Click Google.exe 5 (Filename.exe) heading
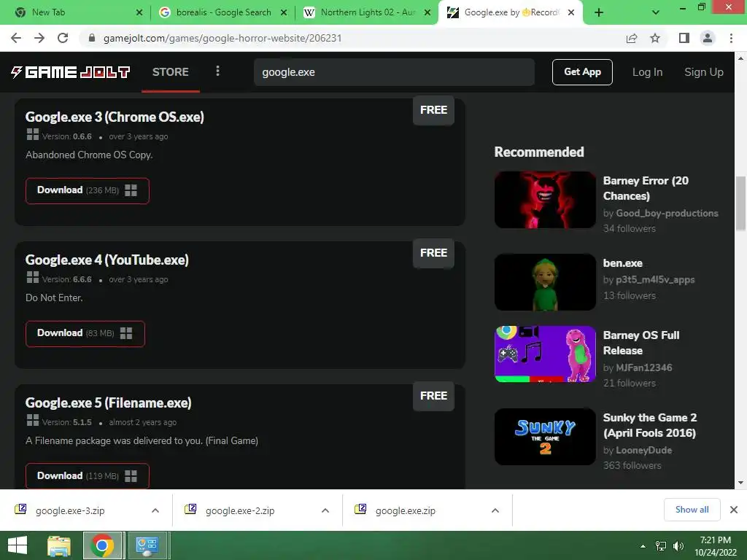This screenshot has height=560, width=747. pyautogui.click(x=108, y=402)
